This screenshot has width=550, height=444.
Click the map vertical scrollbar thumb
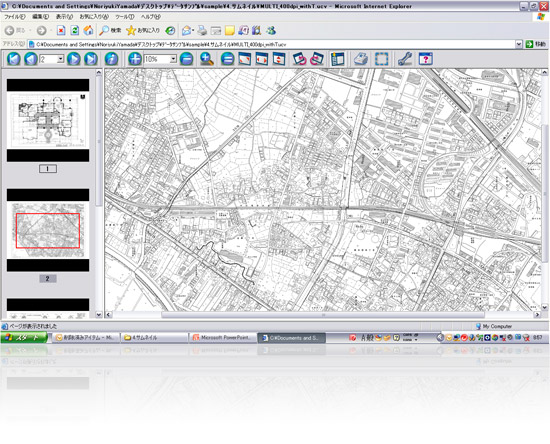(x=545, y=193)
